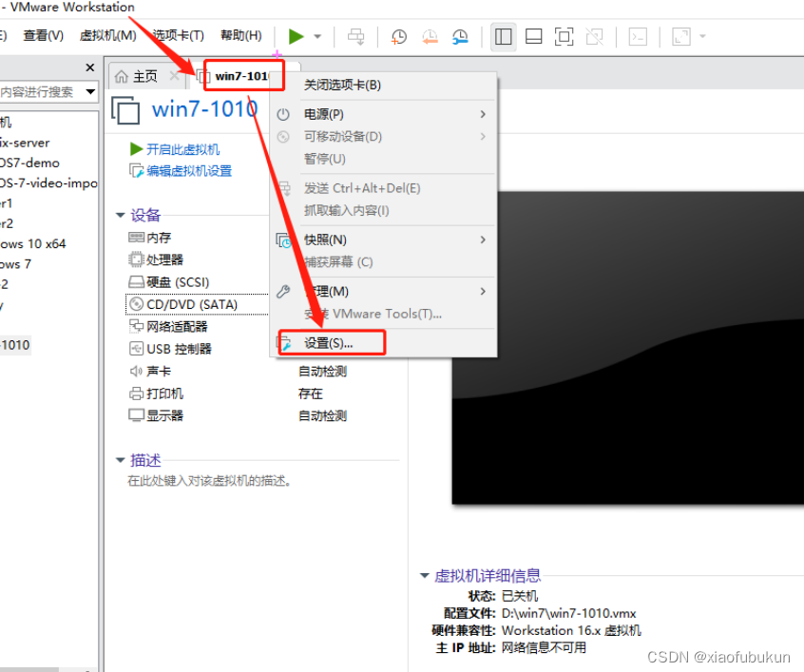The image size is (804, 672).
Task: Select ix-server in the library tree
Action: click(25, 143)
